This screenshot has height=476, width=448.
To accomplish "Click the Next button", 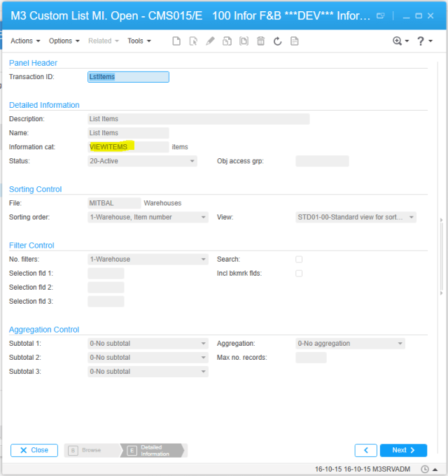I will (403, 450).
